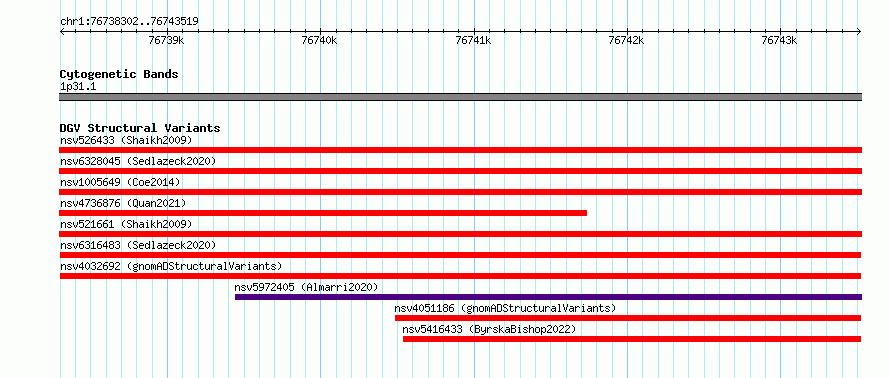Select the nsv4032692 red variant bar
The image size is (890, 378).
(460, 276)
